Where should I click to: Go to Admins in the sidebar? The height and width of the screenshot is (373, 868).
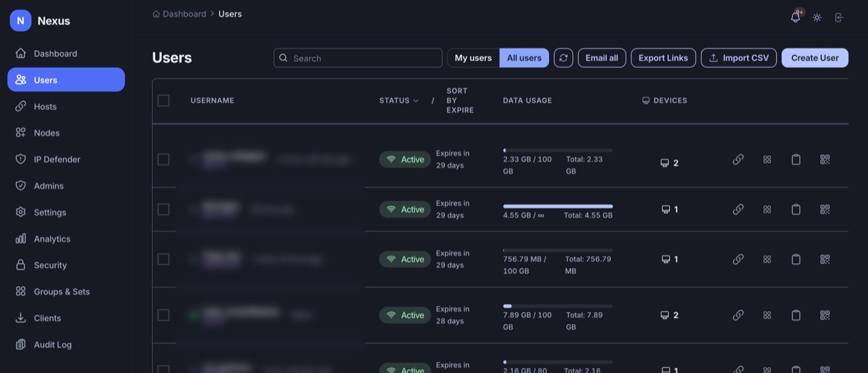pyautogui.click(x=66, y=186)
